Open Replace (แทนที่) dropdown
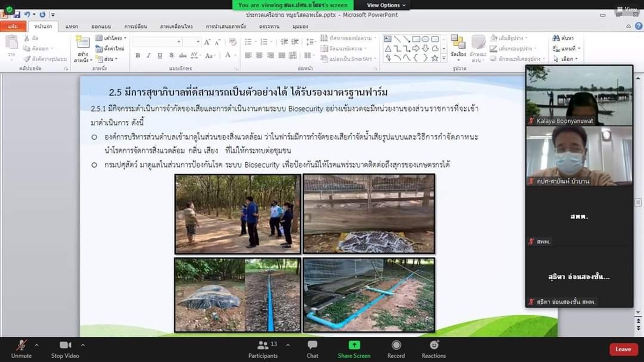The height and width of the screenshot is (362, 644). pyautogui.click(x=566, y=48)
